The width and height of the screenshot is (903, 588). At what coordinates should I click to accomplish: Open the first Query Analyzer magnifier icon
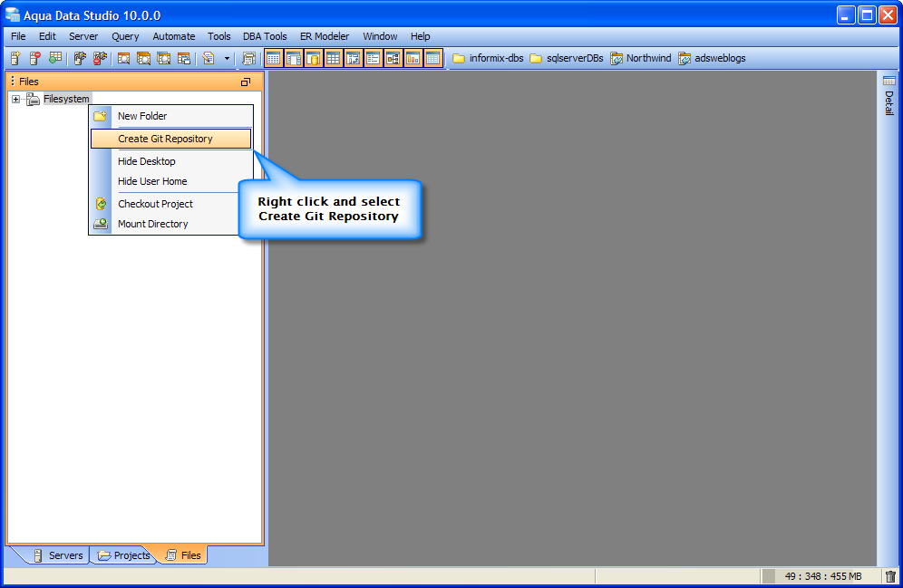[123, 58]
